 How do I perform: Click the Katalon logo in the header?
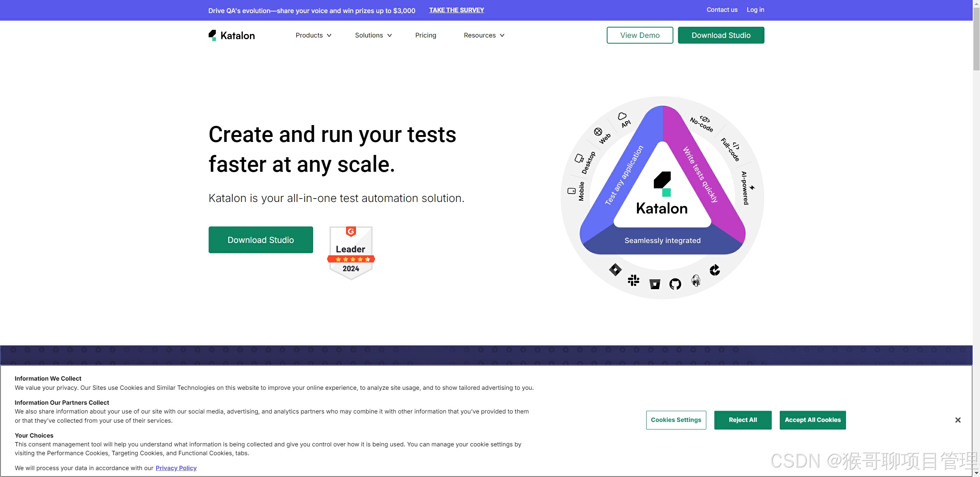tap(232, 36)
